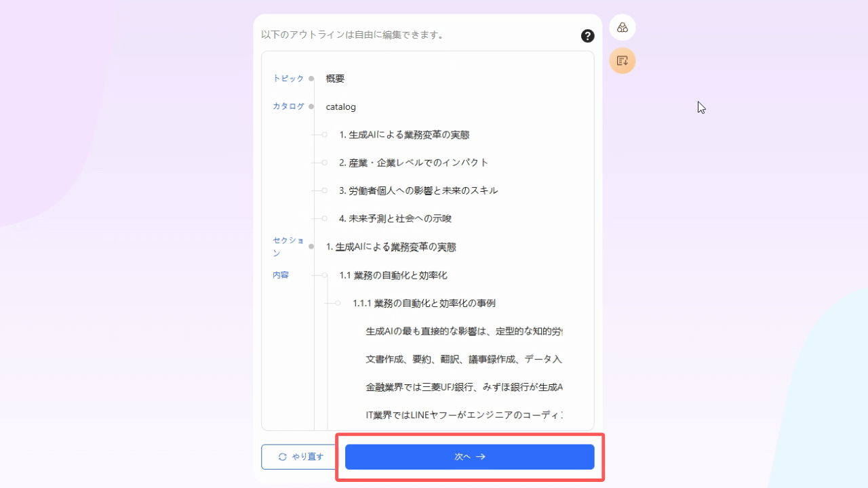Viewport: 868px width, 488px height.
Task: Select 1.1.1 業務の自動化と効率化の事例
Action: click(424, 303)
